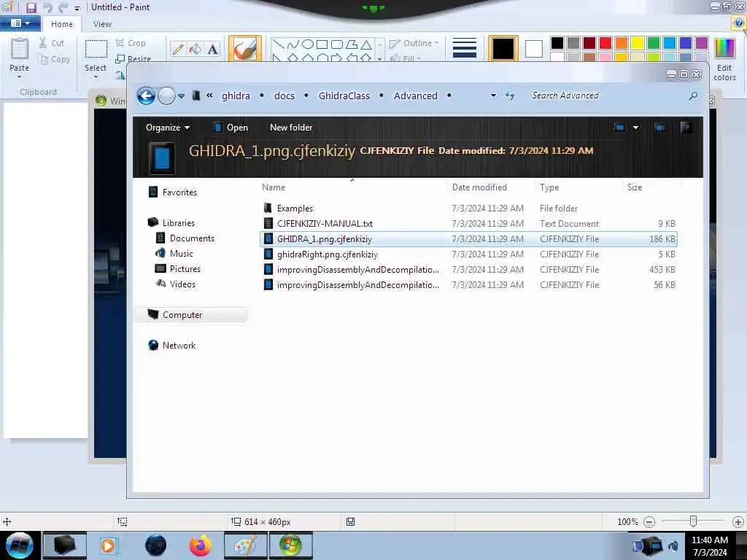
Task: Save the drawing from quick access toolbar
Action: click(31, 7)
